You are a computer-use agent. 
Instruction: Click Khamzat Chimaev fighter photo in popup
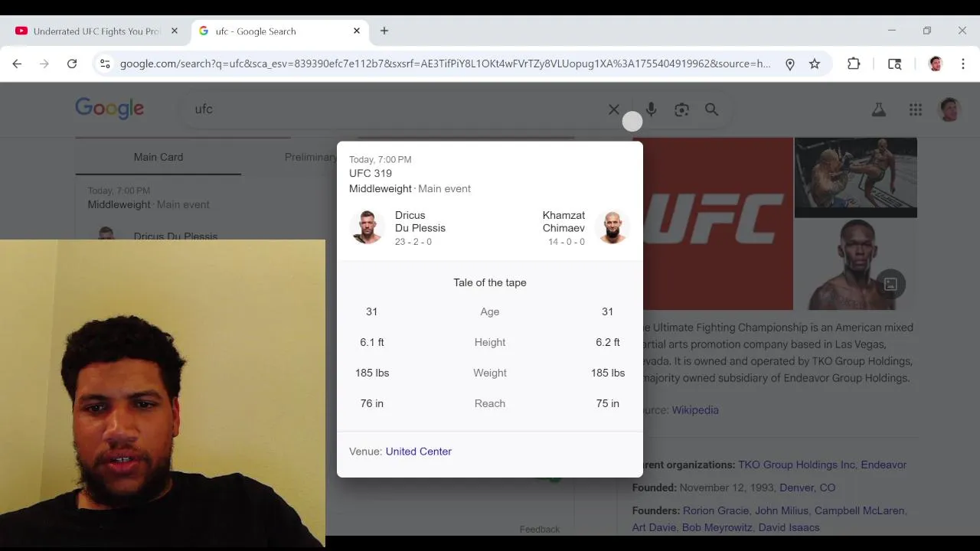point(612,227)
